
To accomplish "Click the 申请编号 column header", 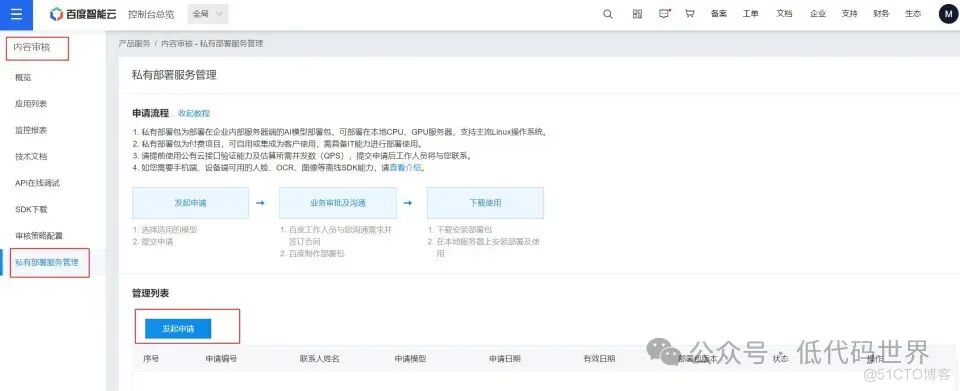I will pyautogui.click(x=221, y=359).
